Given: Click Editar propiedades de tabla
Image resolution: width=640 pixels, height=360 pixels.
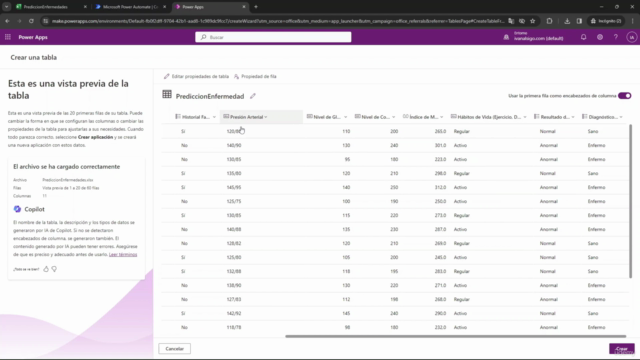Looking at the screenshot, I should click(x=196, y=76).
